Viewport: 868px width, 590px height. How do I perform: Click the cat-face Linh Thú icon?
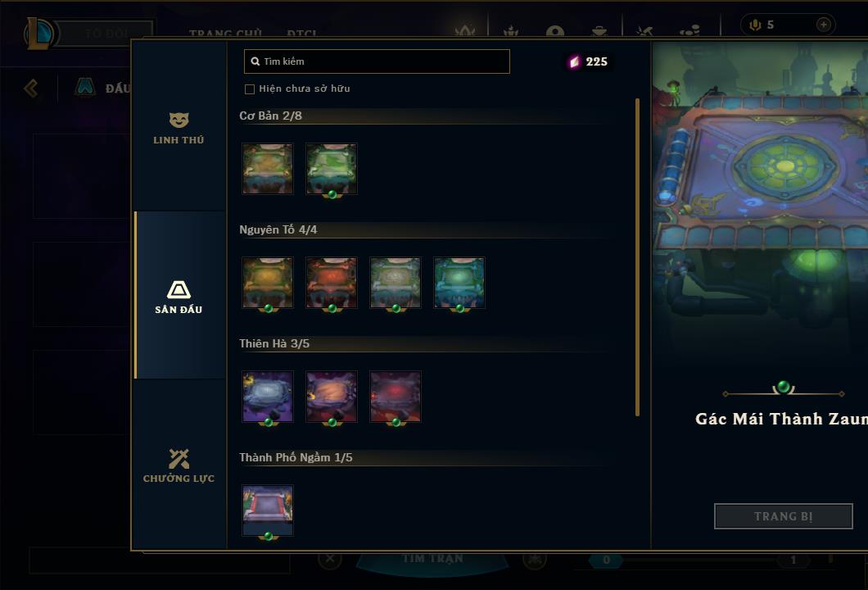(x=179, y=120)
